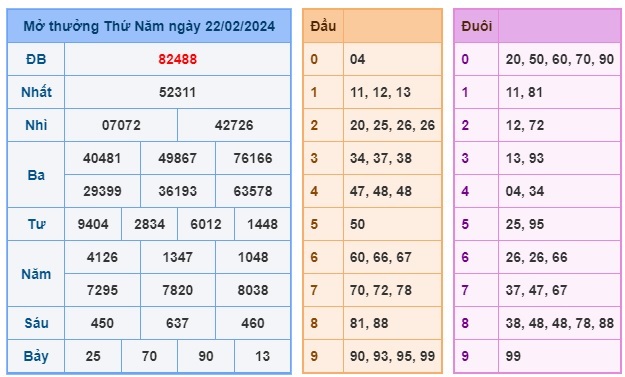Select the Sáu prize number 637
This screenshot has height=377, width=625.
pyautogui.click(x=177, y=323)
